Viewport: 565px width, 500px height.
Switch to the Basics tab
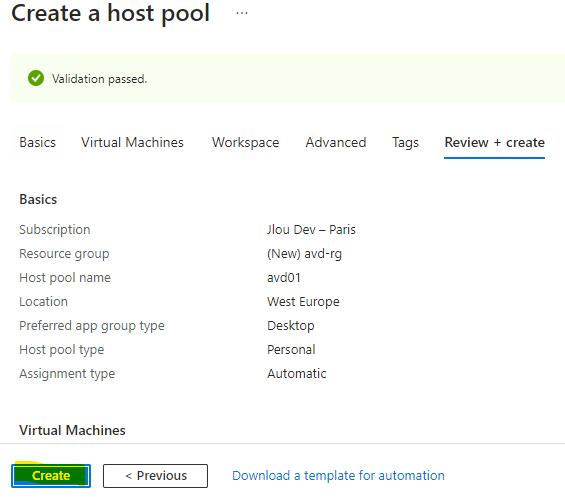[37, 142]
